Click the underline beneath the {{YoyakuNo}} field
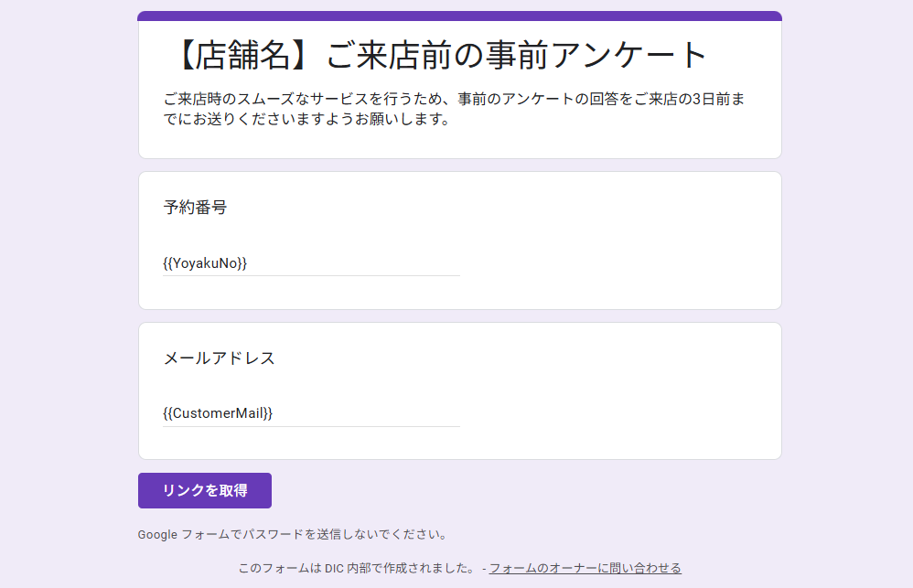Image resolution: width=913 pixels, height=588 pixels. click(x=311, y=275)
